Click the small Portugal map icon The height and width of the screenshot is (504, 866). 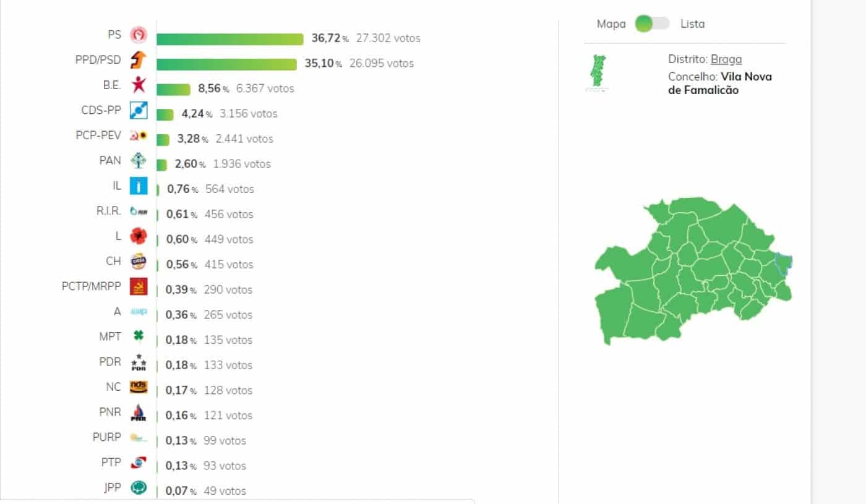point(599,70)
